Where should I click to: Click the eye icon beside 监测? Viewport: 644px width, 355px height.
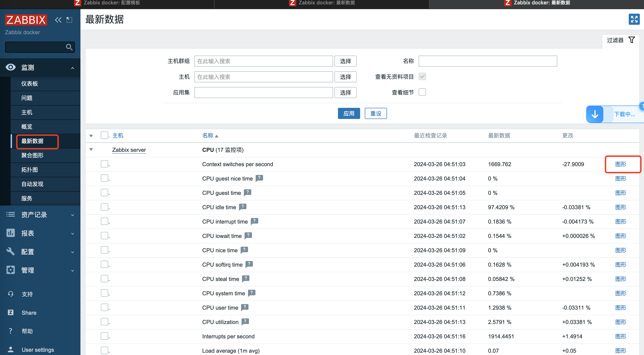click(x=10, y=67)
